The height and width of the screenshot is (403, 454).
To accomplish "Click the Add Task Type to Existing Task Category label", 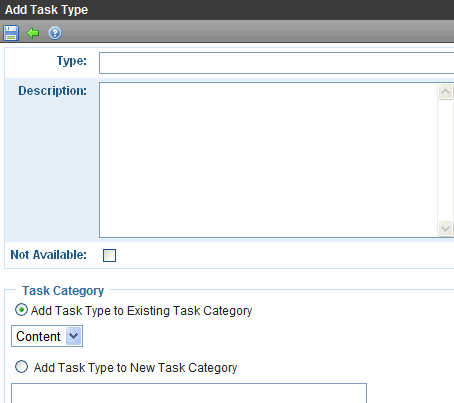I will (x=141, y=311).
